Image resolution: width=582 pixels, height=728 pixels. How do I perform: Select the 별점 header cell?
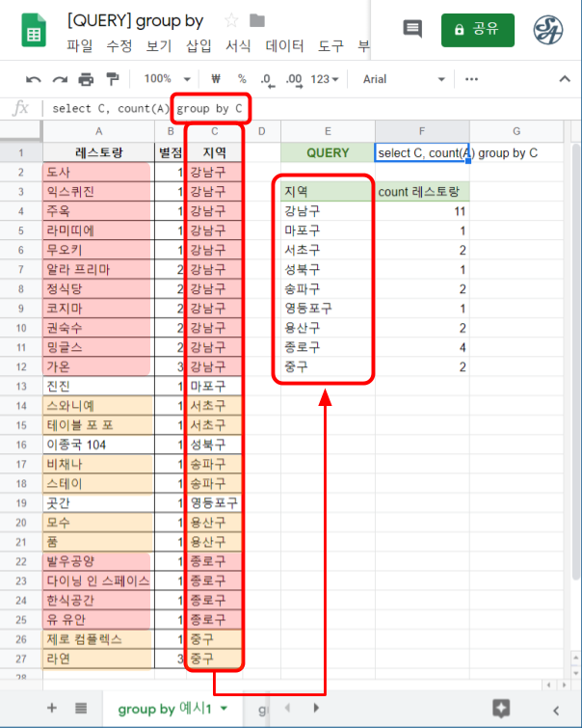(x=171, y=152)
